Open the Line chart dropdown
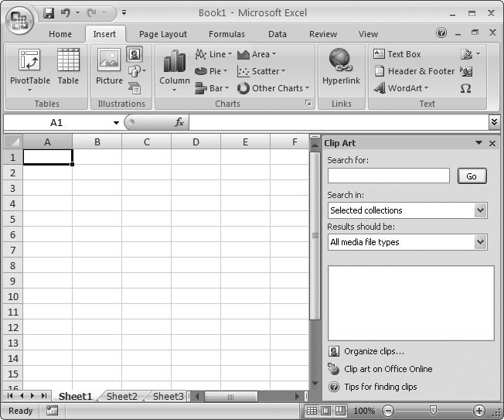This screenshot has height=420, width=504. 213,54
